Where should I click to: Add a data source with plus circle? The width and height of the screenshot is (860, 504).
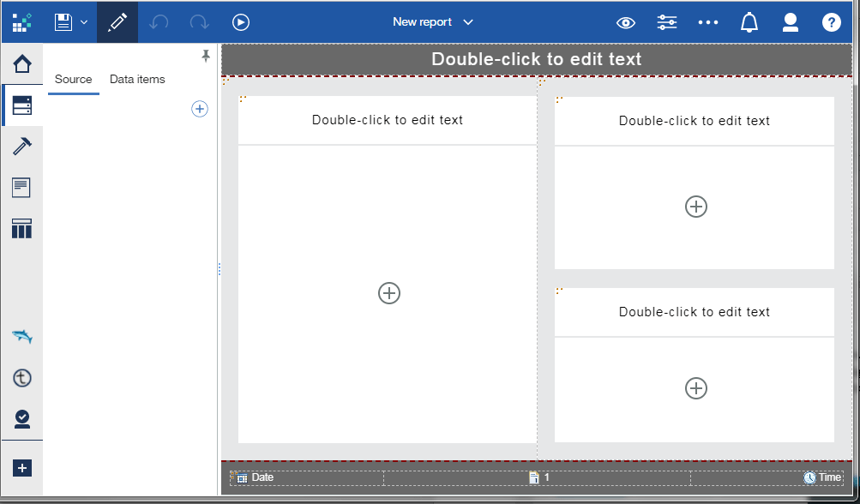200,109
